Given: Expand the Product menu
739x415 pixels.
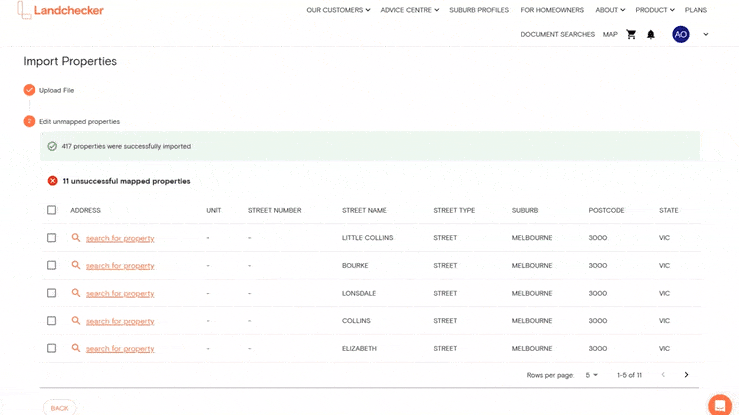Looking at the screenshot, I should tap(655, 10).
